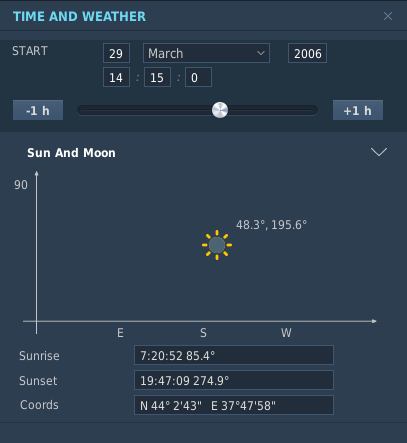The height and width of the screenshot is (443, 407).
Task: Click the Sunset time field
Action: tap(234, 380)
